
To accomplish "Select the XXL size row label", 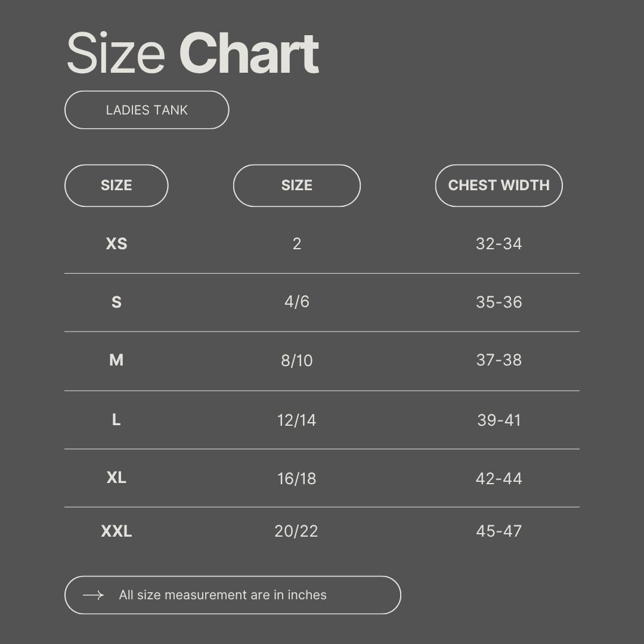I will coord(116,531).
